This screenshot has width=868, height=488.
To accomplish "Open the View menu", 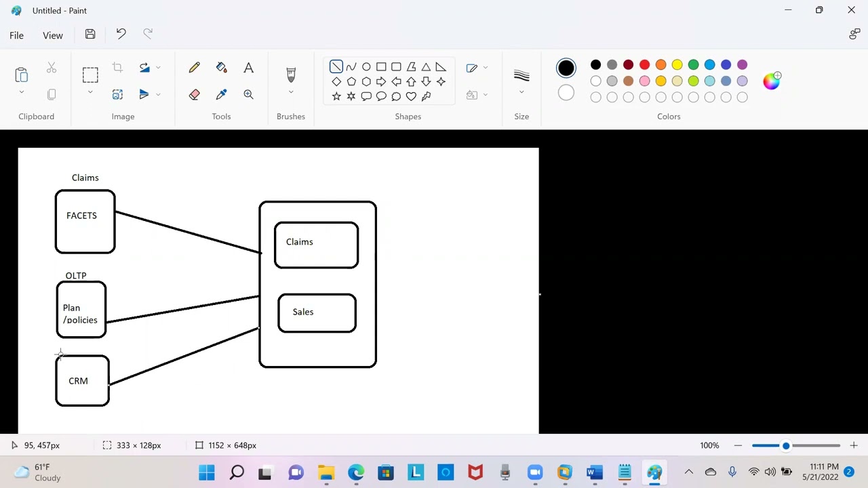I will [x=53, y=35].
